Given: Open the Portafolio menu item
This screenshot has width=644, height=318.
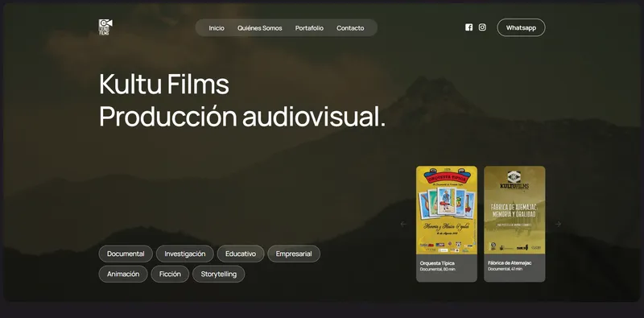Looking at the screenshot, I should pyautogui.click(x=309, y=28).
